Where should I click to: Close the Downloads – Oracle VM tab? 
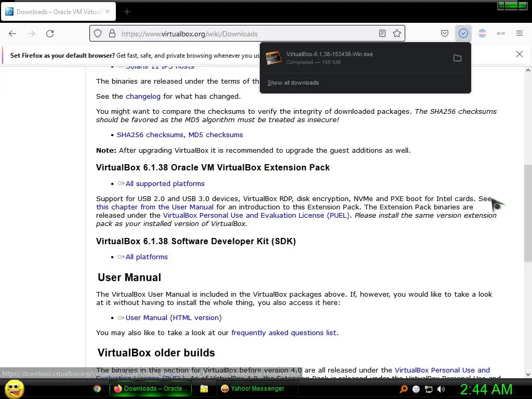coord(108,11)
